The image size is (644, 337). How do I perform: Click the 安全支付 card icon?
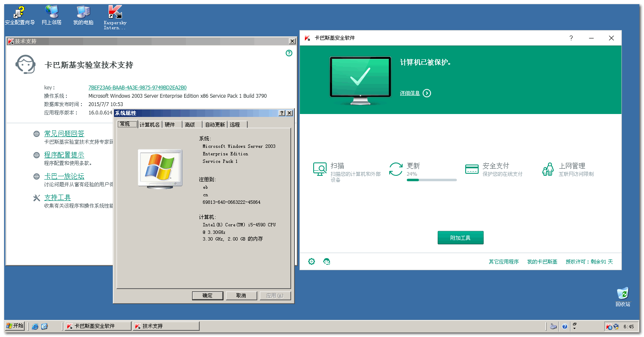click(x=472, y=169)
